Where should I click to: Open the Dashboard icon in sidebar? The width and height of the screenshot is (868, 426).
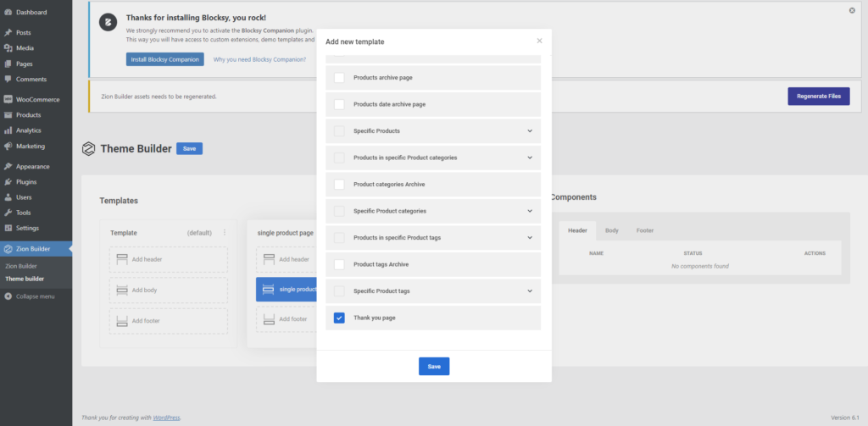[8, 12]
